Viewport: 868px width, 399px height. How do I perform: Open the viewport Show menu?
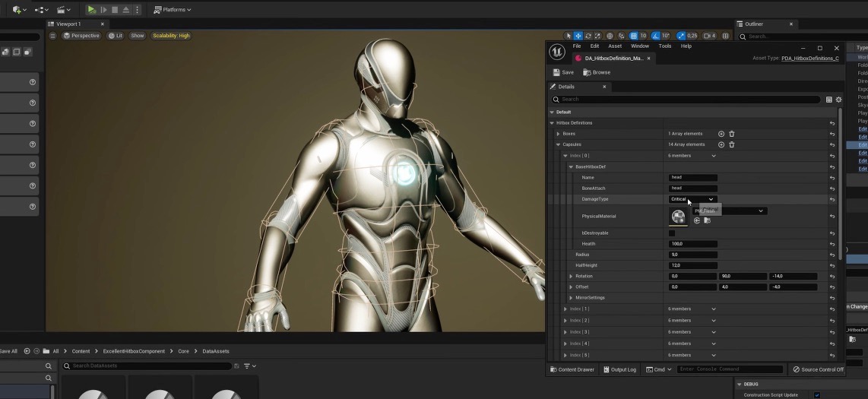[138, 36]
